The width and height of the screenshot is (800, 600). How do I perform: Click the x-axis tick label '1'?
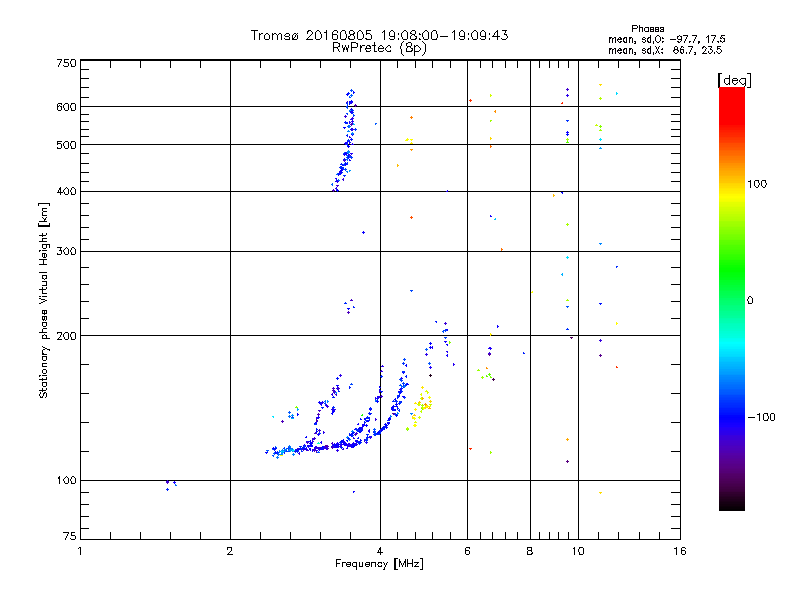click(80, 551)
